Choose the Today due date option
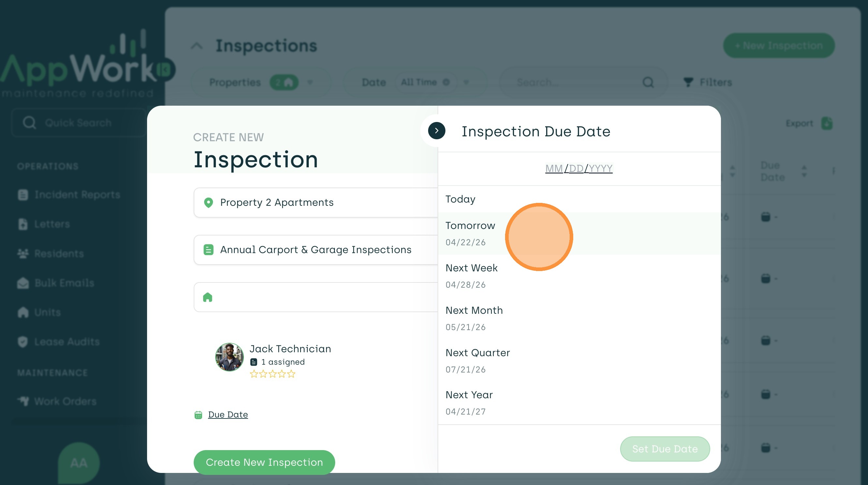Viewport: 868px width, 485px height. point(460,199)
